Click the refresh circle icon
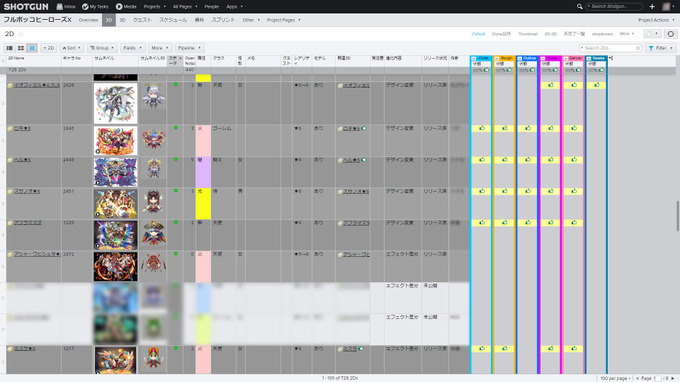The height and width of the screenshot is (382, 680). [671, 34]
